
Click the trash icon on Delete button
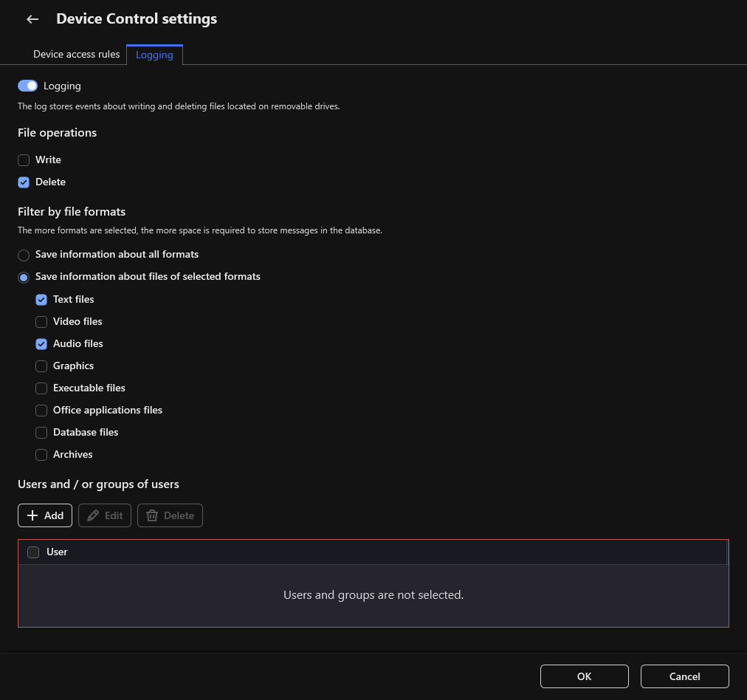pyautogui.click(x=154, y=515)
